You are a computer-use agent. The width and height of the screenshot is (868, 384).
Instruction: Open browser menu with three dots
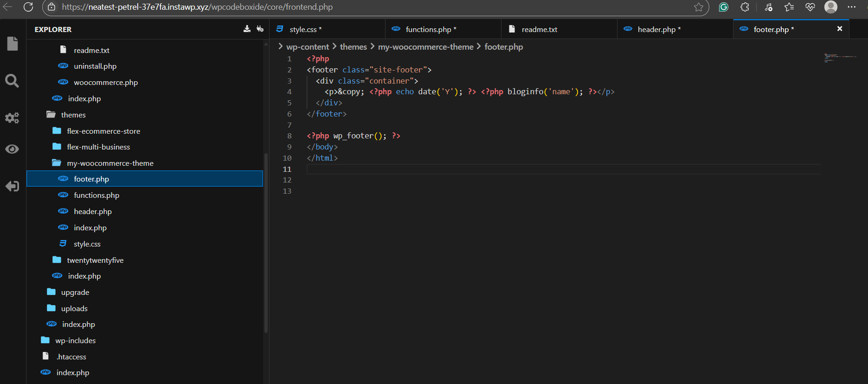(x=852, y=7)
